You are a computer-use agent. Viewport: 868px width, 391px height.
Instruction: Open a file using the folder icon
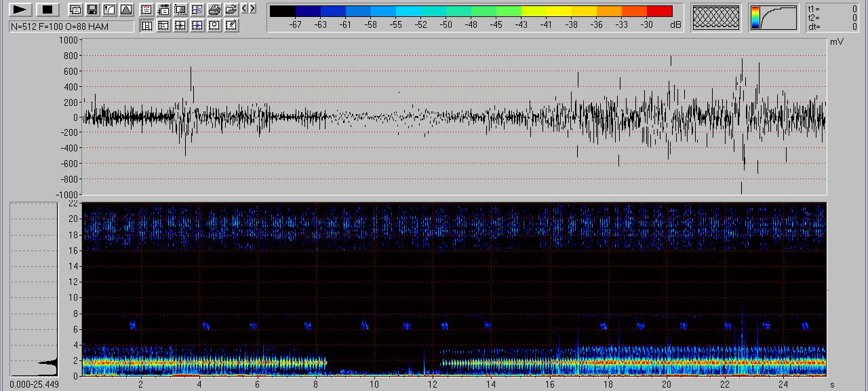231,10
